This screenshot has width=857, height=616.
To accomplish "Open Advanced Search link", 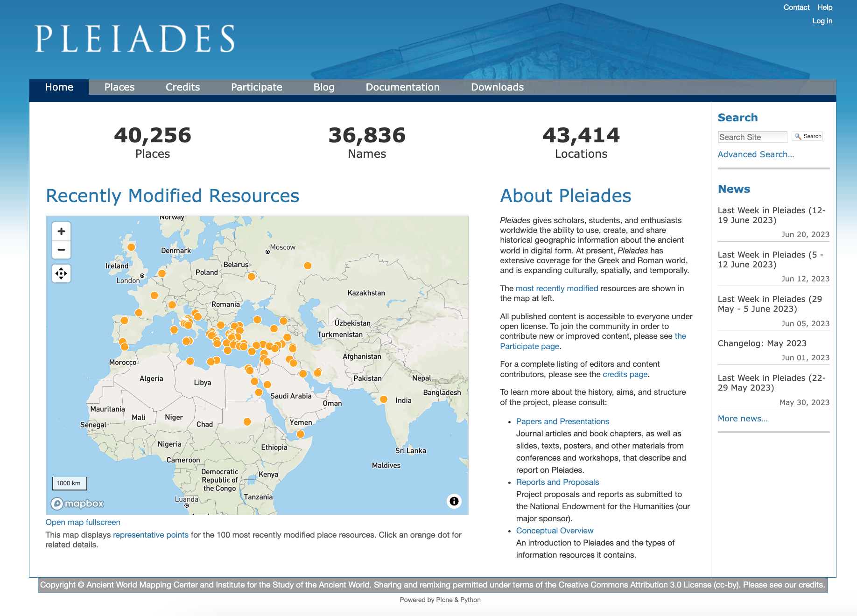I will 756,154.
